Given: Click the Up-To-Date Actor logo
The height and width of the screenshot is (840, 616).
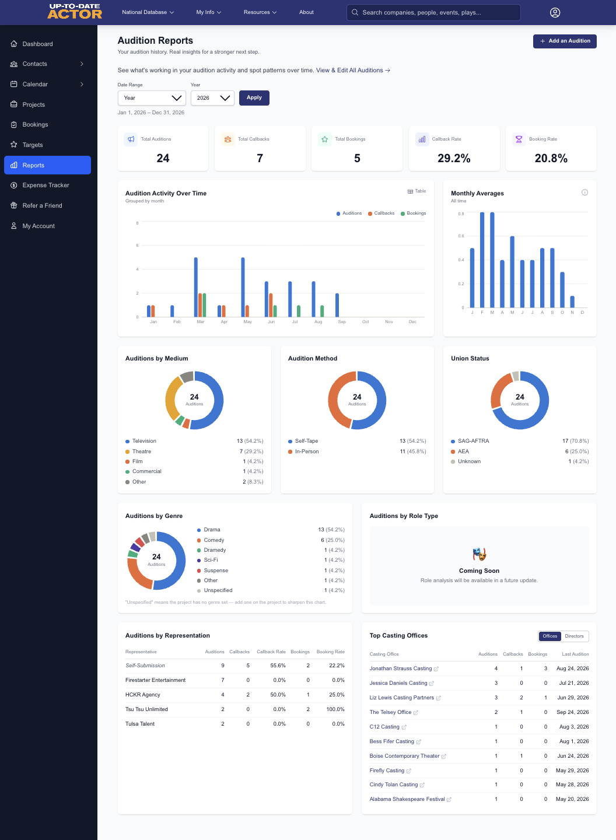Looking at the screenshot, I should pos(75,12).
